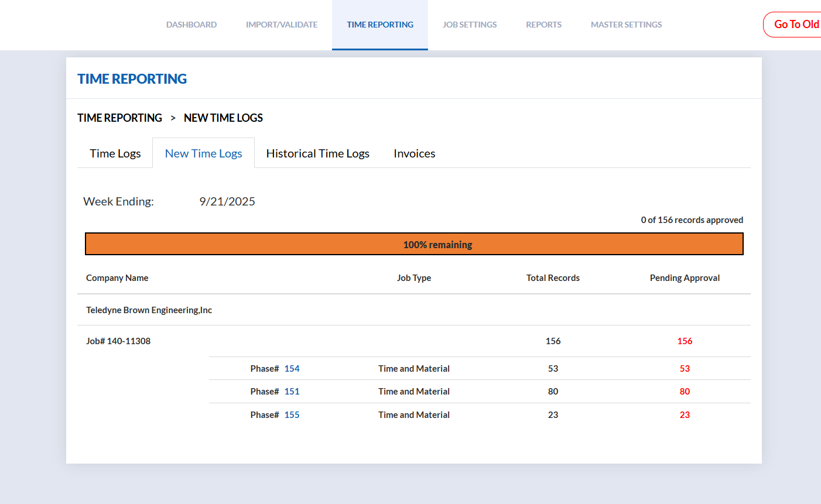
Task: Open Phase number 155 link
Action: point(292,415)
